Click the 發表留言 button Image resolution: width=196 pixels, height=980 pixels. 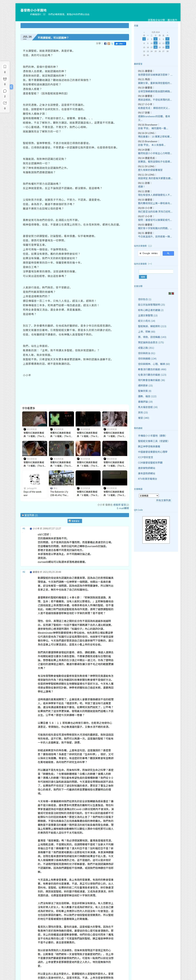click(x=75, y=521)
